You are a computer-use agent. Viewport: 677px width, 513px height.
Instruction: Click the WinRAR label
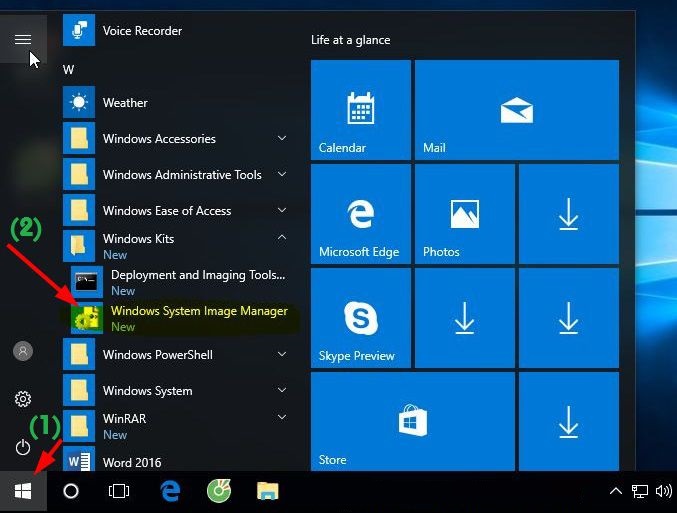point(124,418)
